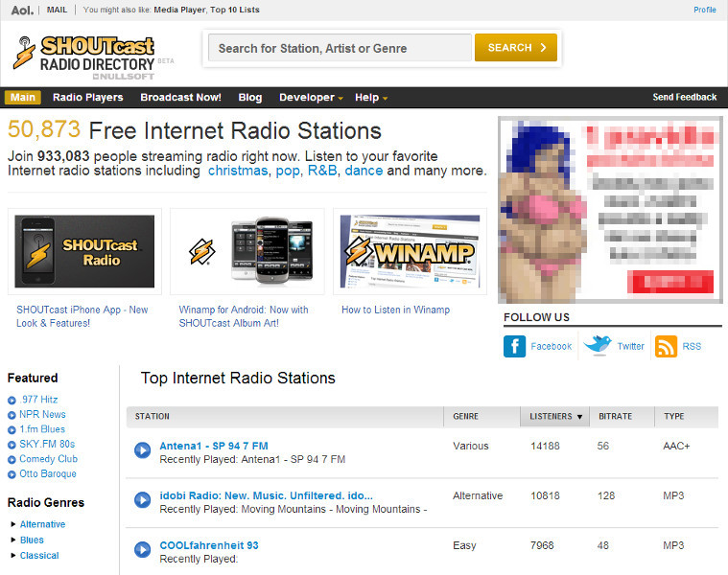
Task: Open the Blues genre link
Action: (32, 540)
